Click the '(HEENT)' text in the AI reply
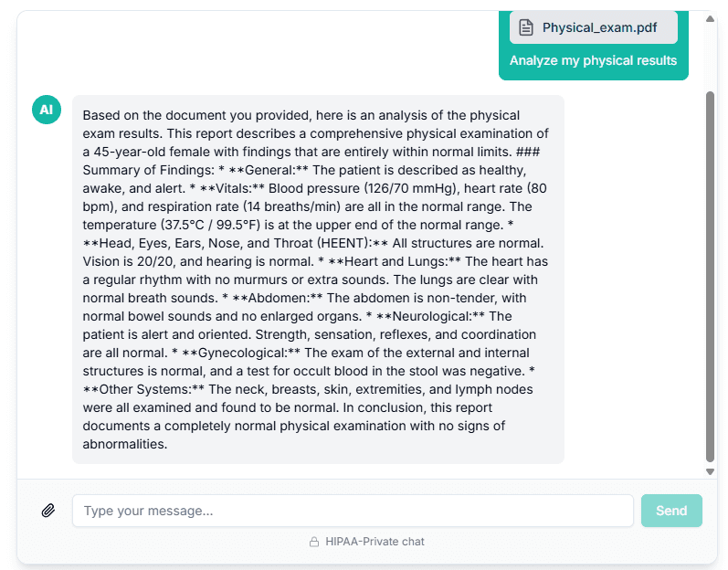 click(343, 243)
